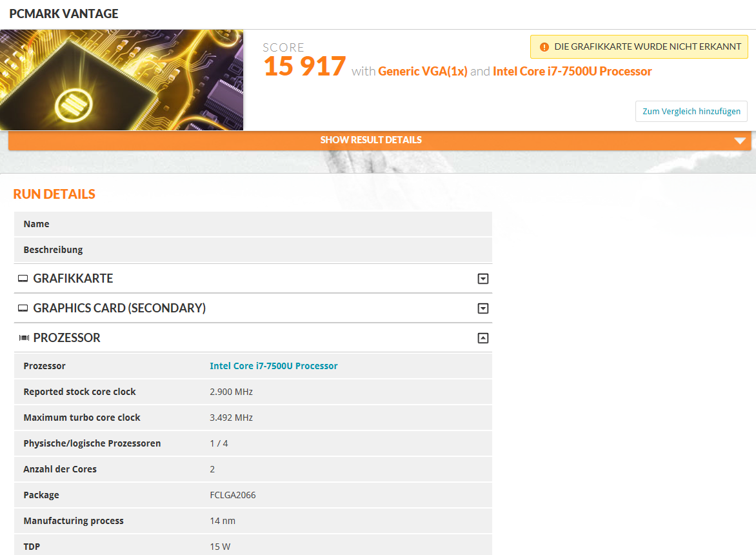Click the PCMARK VANTAGE title
Screen dimensions: 756x555
click(x=64, y=14)
